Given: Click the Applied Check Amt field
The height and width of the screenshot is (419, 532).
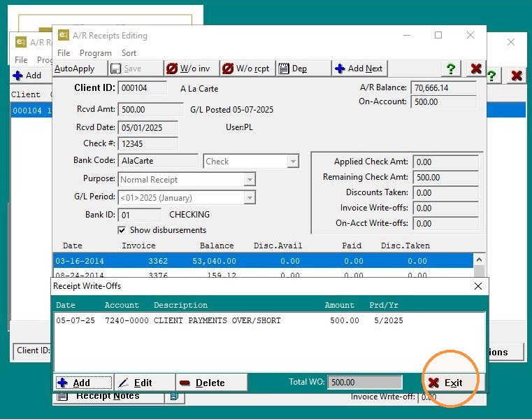Looking at the screenshot, I should click(x=445, y=162).
